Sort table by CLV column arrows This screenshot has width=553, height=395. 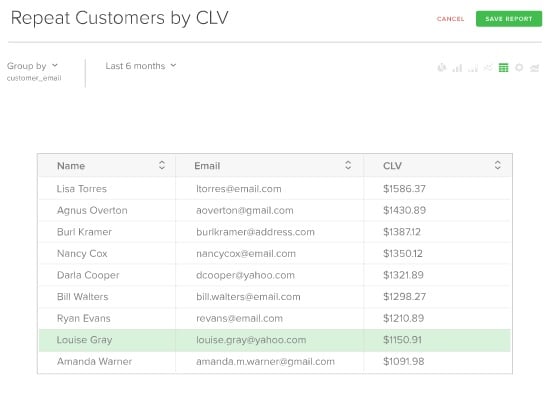[498, 165]
